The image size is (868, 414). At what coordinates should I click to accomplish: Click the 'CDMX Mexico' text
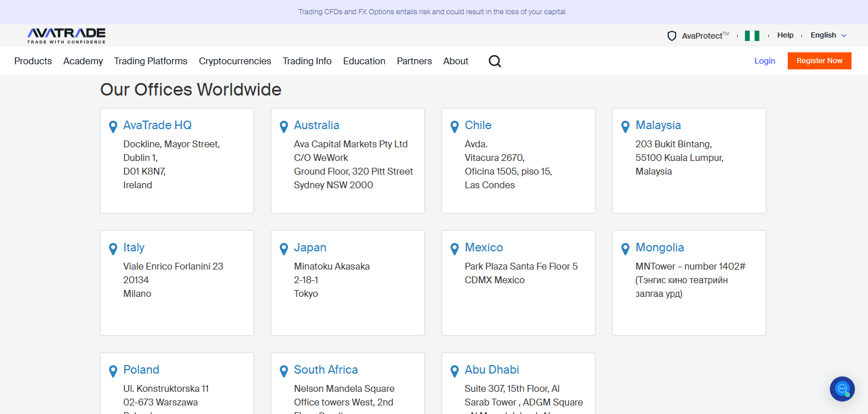click(495, 280)
